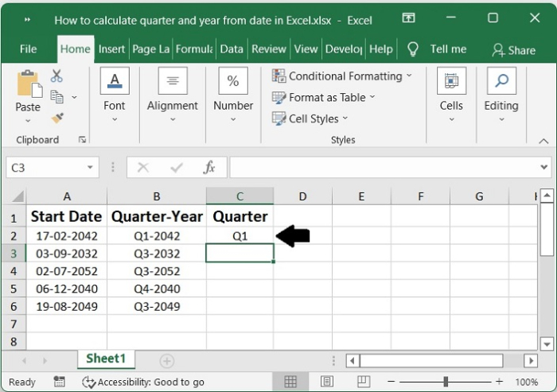Screen dimensions: 557x392
Task: Expand the formula bar
Action: (543, 167)
